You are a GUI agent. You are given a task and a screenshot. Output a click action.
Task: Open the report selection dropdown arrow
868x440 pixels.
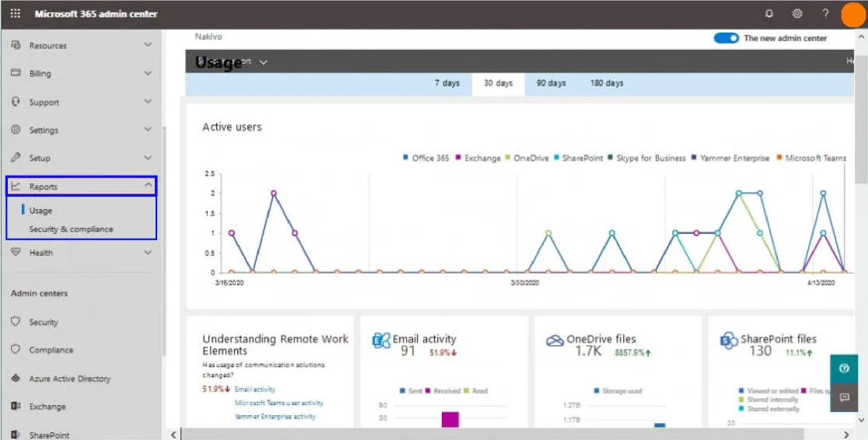264,62
